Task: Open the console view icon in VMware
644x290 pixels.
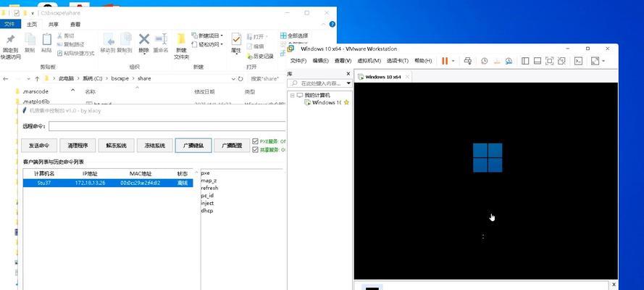Action: point(578,61)
